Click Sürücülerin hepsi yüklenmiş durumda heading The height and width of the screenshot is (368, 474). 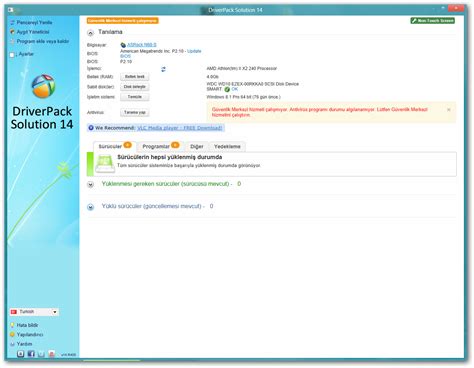[170, 157]
